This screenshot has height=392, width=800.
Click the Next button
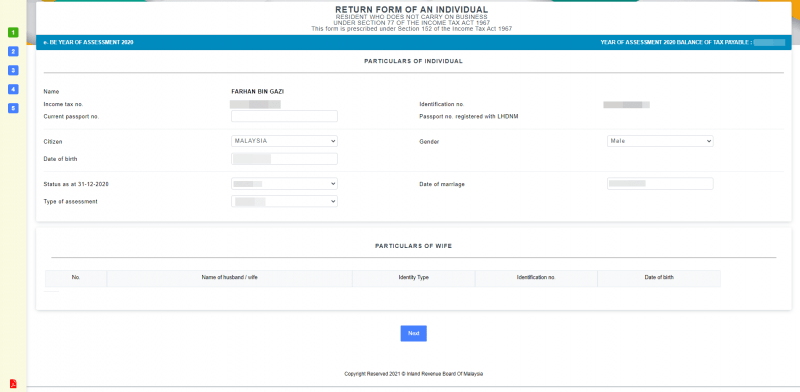tap(413, 333)
